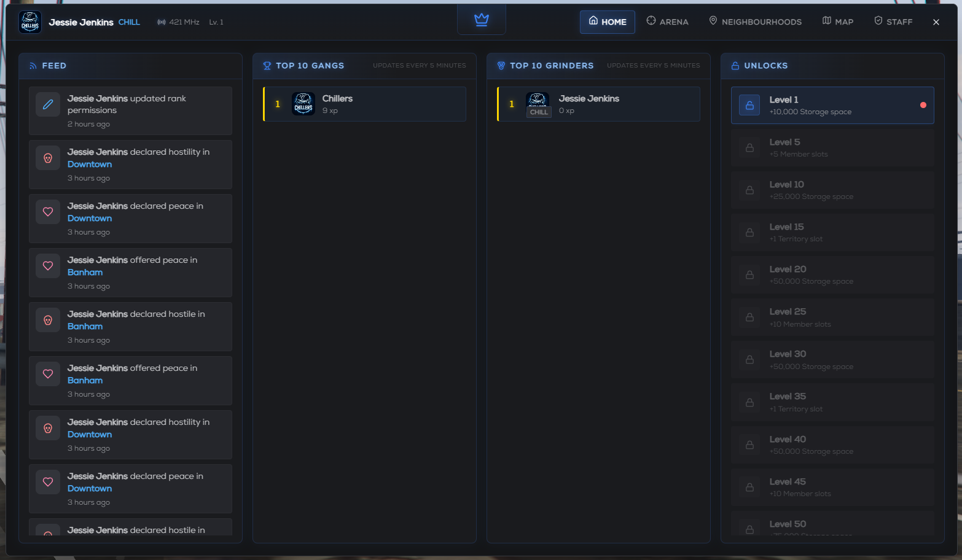
Task: Click the Level 15 Territory slot unlock
Action: click(x=832, y=233)
